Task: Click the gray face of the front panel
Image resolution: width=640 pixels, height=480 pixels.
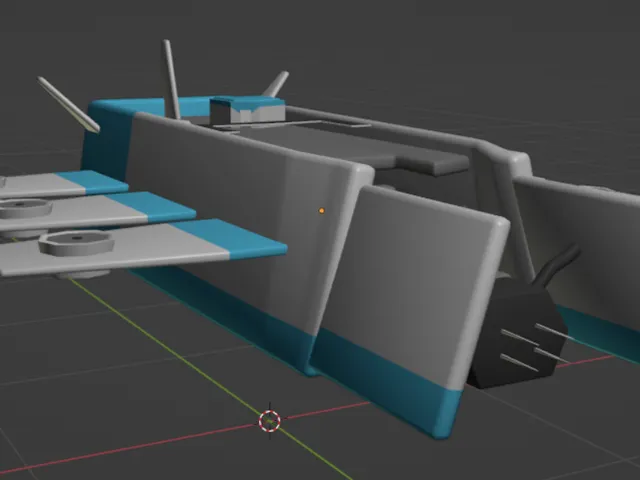Action: [x=420, y=280]
